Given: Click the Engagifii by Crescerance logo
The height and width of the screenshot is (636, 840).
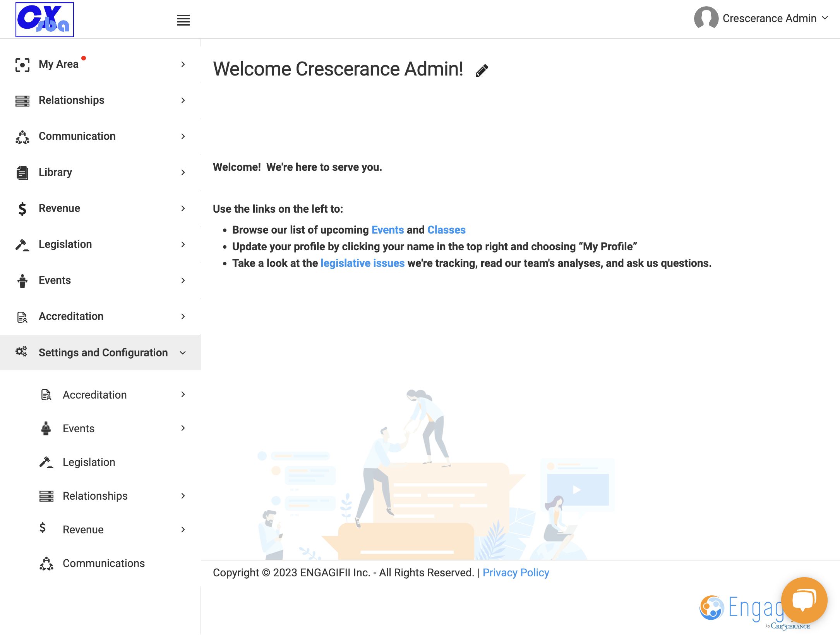Looking at the screenshot, I should [x=755, y=612].
